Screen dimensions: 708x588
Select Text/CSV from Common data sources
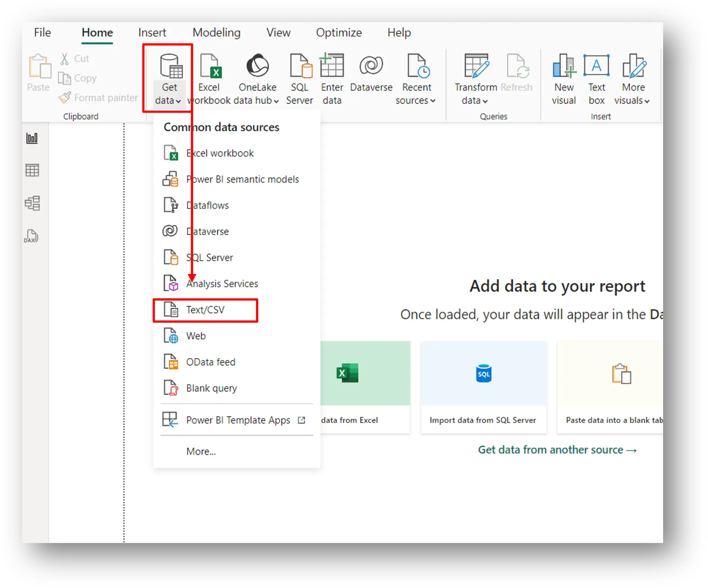[x=205, y=310]
